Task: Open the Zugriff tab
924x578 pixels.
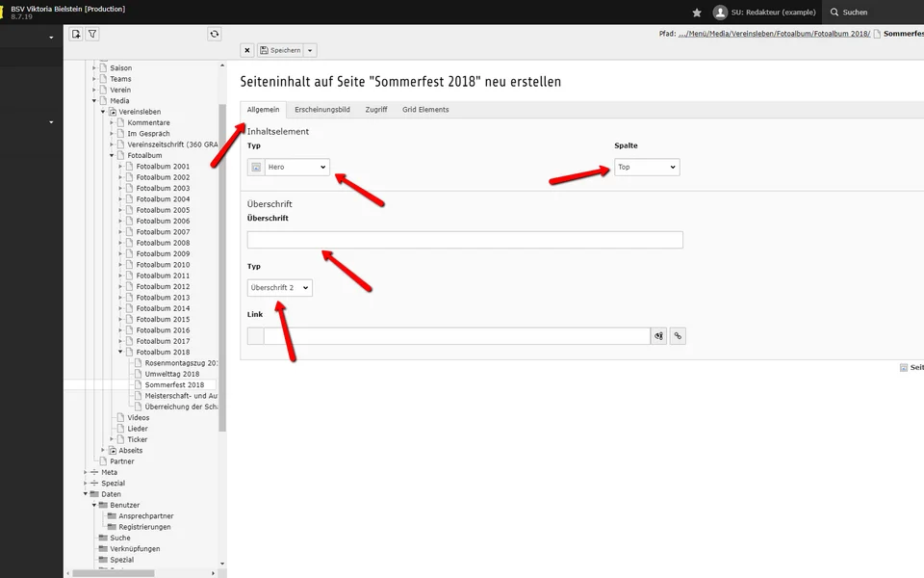Action: tap(375, 110)
